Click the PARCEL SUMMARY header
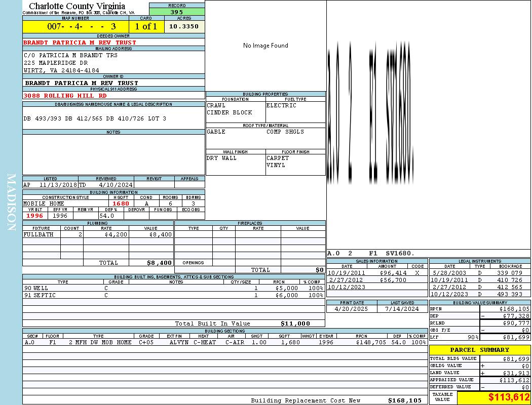Screen dimensions: 532x405 480,350
